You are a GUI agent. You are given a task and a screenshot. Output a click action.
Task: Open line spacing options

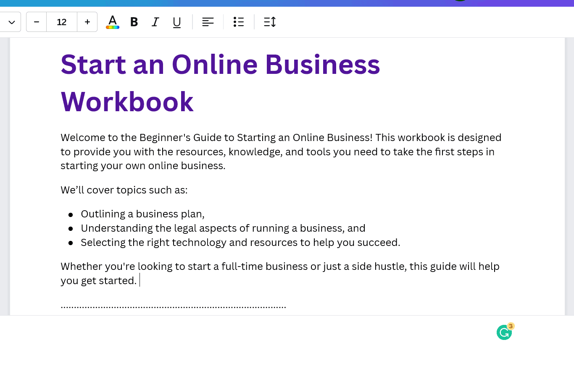270,22
